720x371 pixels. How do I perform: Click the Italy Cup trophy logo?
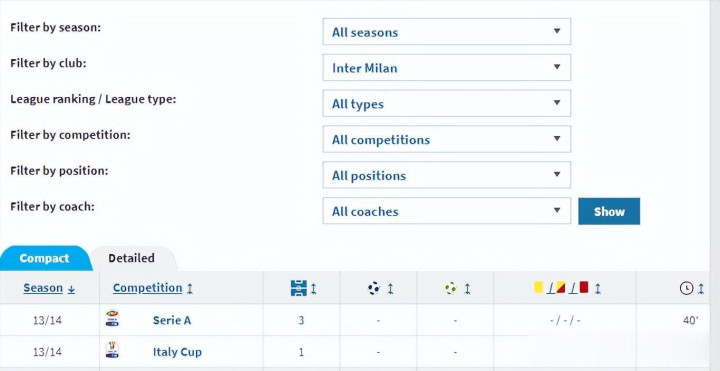tap(112, 349)
